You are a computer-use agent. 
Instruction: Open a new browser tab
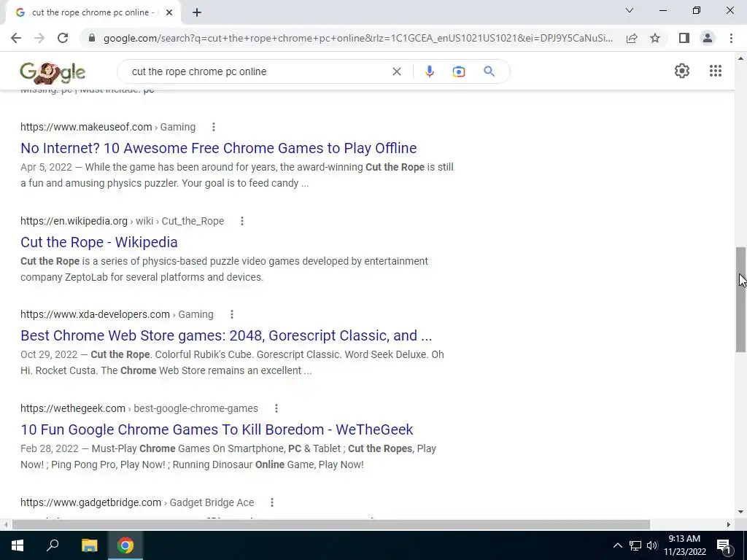click(x=197, y=13)
